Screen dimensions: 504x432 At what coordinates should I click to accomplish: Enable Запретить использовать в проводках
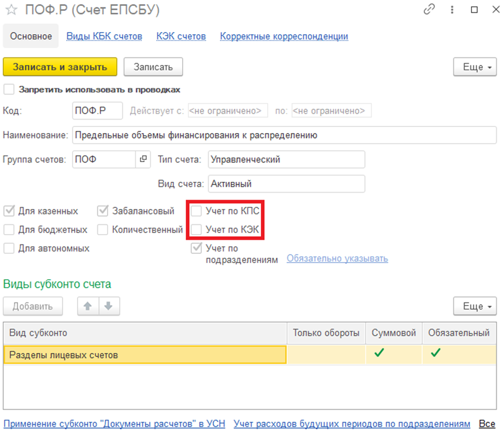pyautogui.click(x=9, y=90)
